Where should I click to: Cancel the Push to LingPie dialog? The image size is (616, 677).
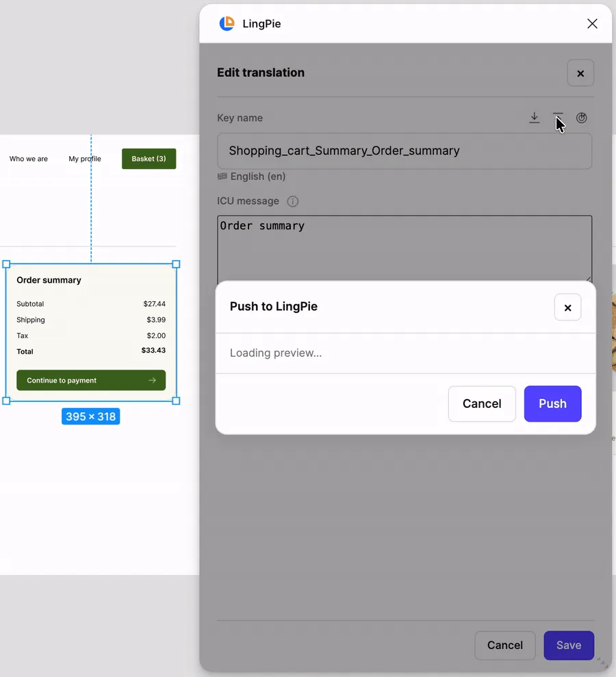click(x=482, y=404)
